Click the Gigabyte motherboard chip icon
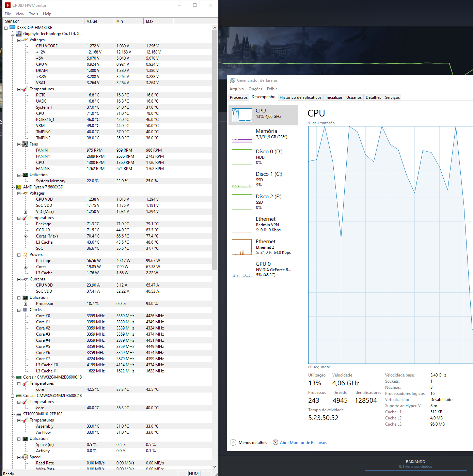The height and width of the screenshot is (476, 473). (x=19, y=34)
